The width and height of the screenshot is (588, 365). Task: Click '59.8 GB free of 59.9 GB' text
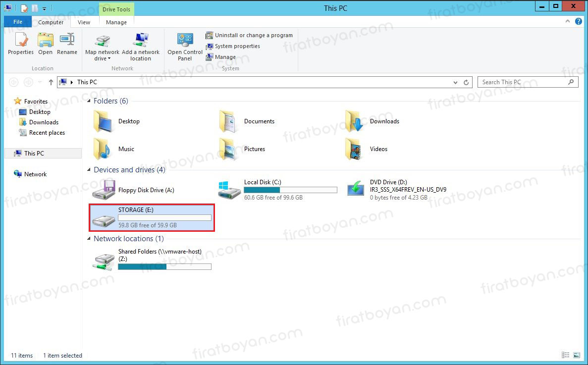click(x=148, y=225)
